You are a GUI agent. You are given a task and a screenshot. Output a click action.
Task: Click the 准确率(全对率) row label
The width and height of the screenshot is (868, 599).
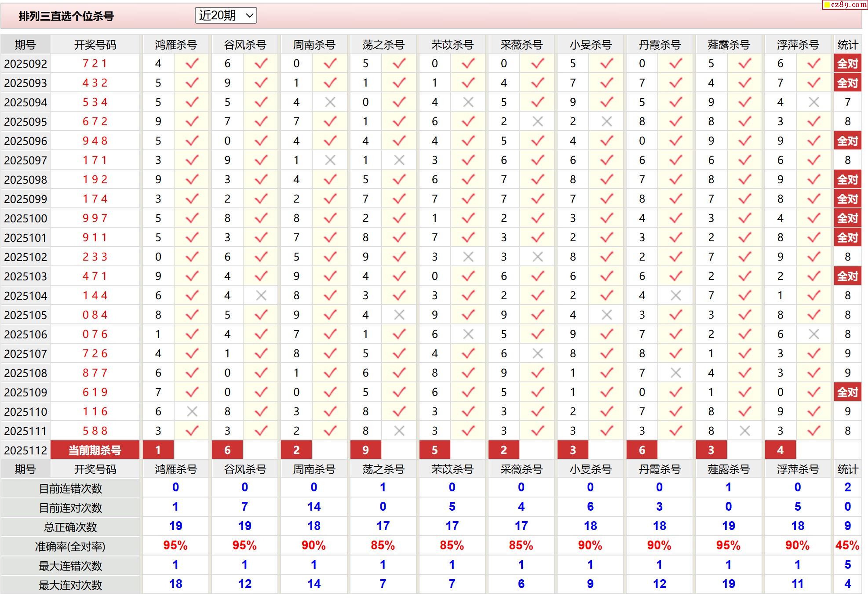point(70,547)
